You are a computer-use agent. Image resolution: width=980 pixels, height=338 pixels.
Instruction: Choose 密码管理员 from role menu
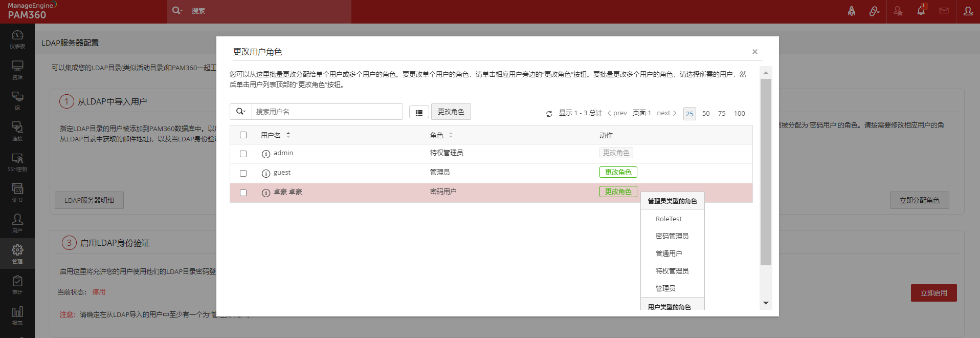[x=672, y=236]
